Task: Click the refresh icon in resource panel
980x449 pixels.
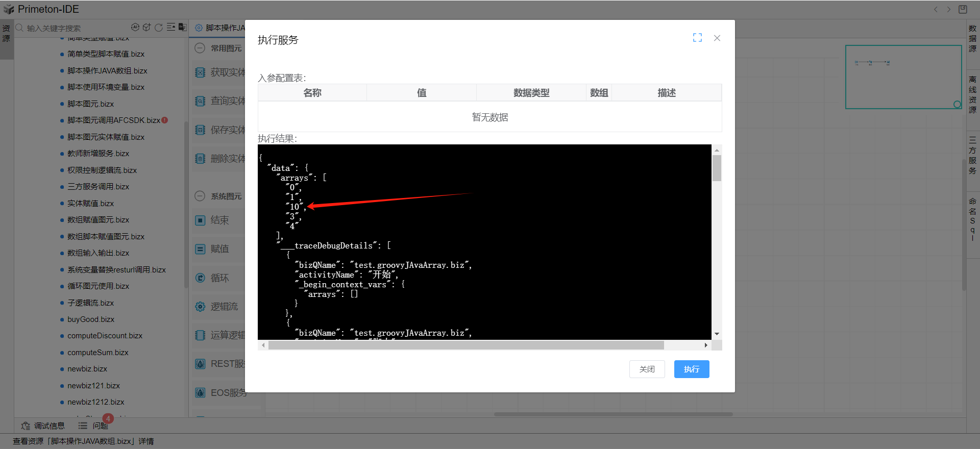Action: pos(159,28)
